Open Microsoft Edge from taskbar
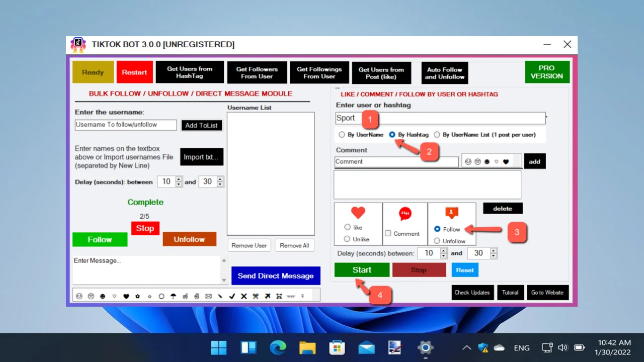This screenshot has height=362, width=644. click(278, 347)
